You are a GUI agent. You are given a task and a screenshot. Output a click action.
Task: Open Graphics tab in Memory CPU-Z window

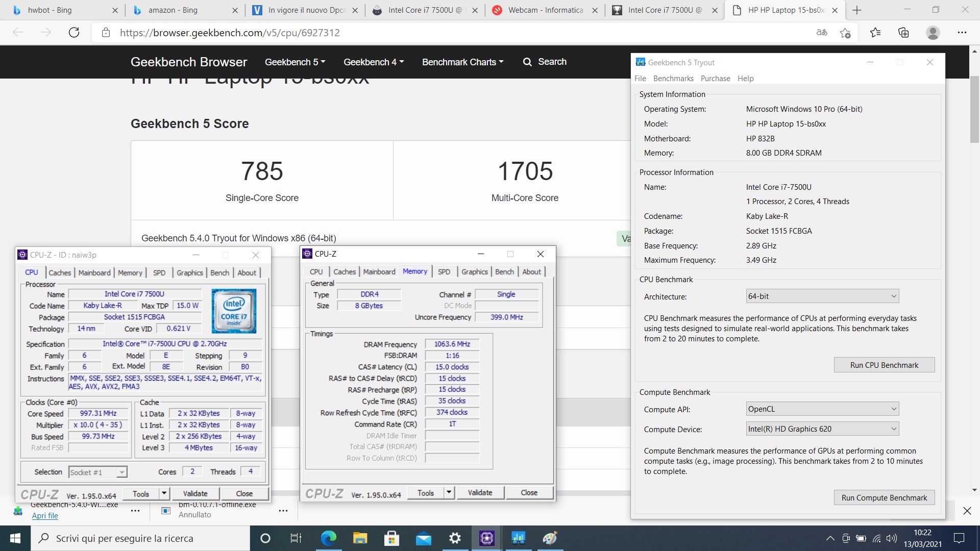coord(475,271)
